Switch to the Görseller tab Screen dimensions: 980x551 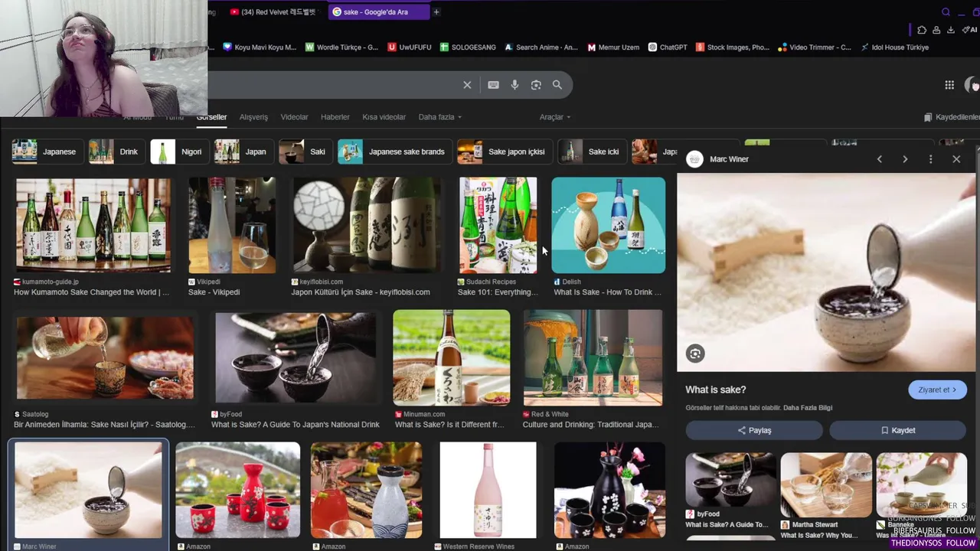211,117
